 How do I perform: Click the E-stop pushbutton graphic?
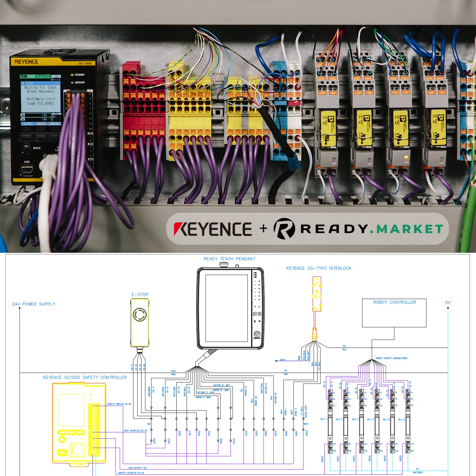(139, 315)
